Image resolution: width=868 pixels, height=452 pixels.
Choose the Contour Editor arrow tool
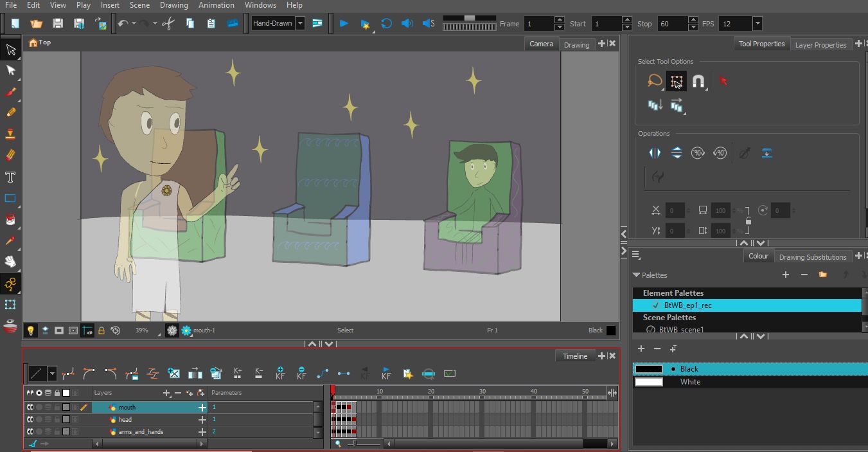(x=10, y=71)
